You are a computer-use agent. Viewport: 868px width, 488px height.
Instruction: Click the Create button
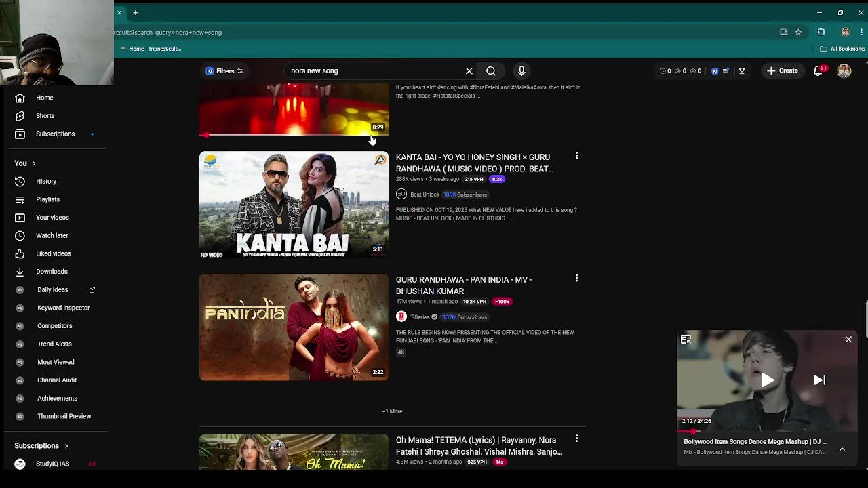tap(782, 70)
